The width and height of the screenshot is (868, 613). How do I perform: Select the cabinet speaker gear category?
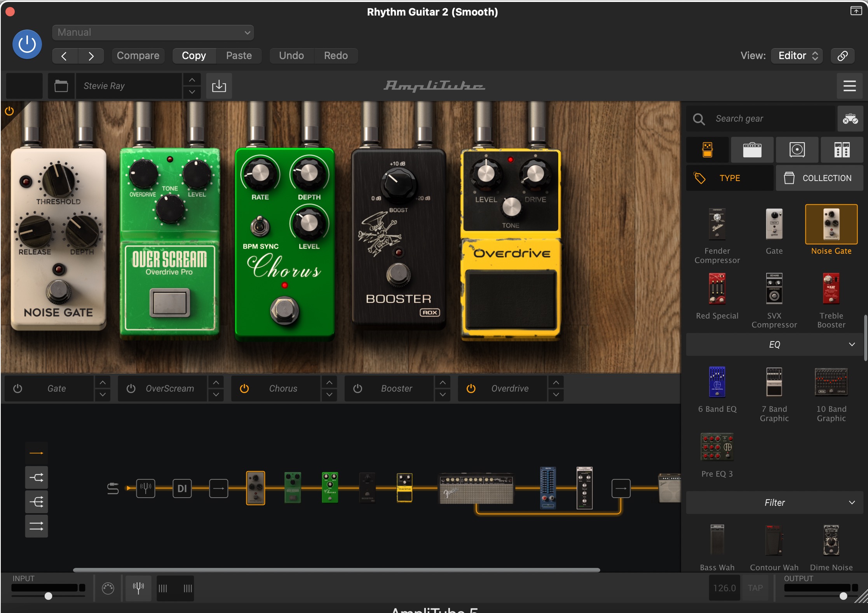point(797,150)
